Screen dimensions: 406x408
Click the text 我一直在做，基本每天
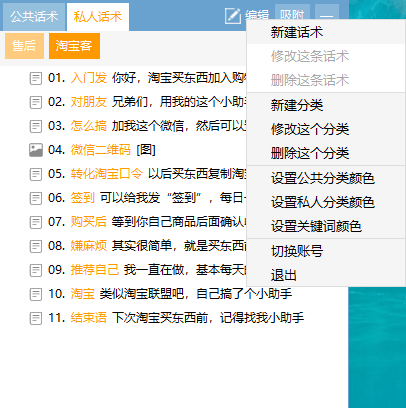pyautogui.click(x=185, y=270)
